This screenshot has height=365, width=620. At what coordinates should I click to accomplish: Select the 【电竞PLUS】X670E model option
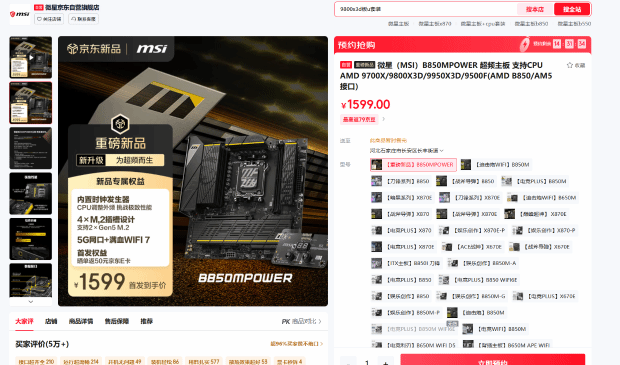tap(545, 296)
